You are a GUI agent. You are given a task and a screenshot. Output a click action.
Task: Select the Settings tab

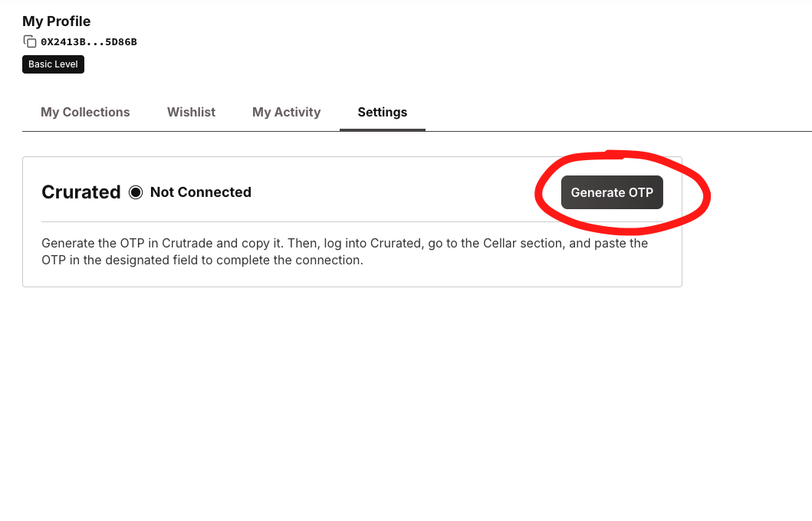(x=383, y=113)
